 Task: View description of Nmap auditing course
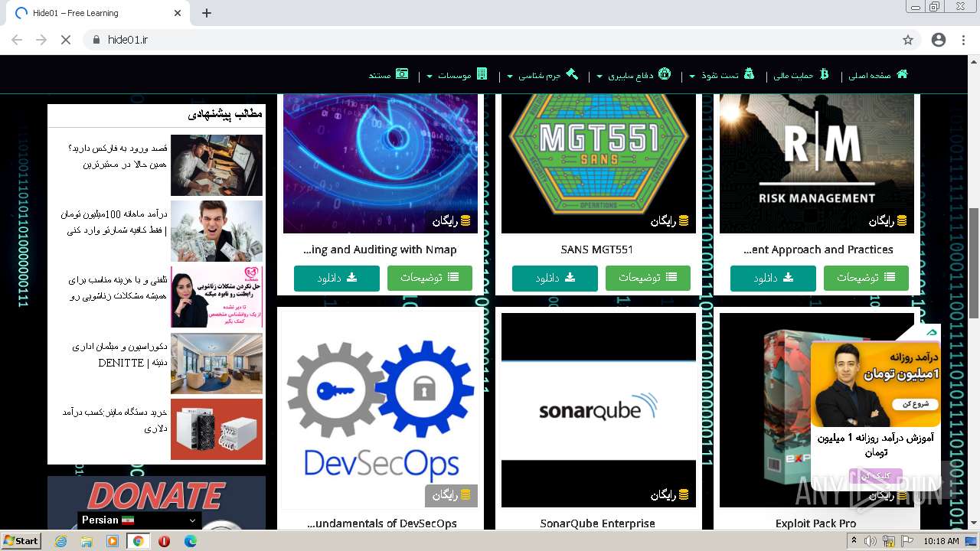click(x=430, y=278)
